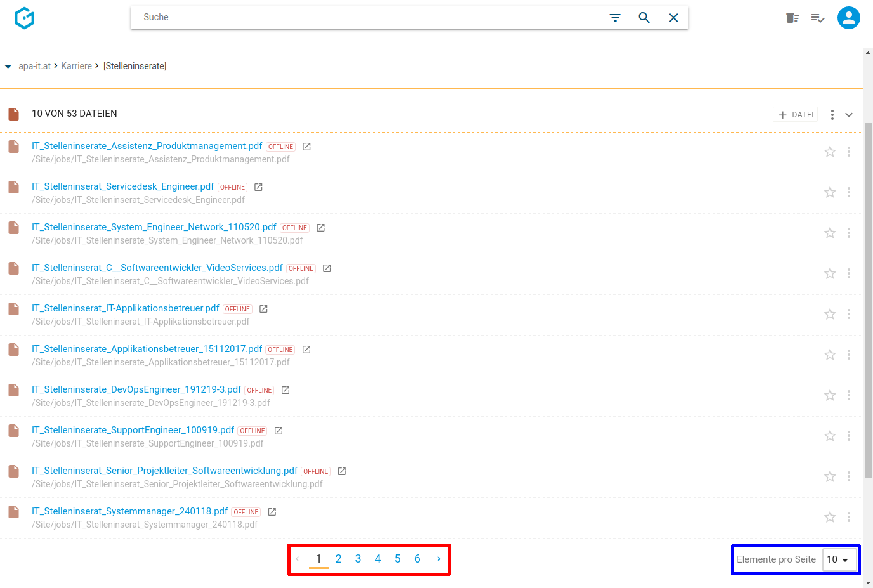
Task: Open the file list header three-dot menu
Action: 832,115
